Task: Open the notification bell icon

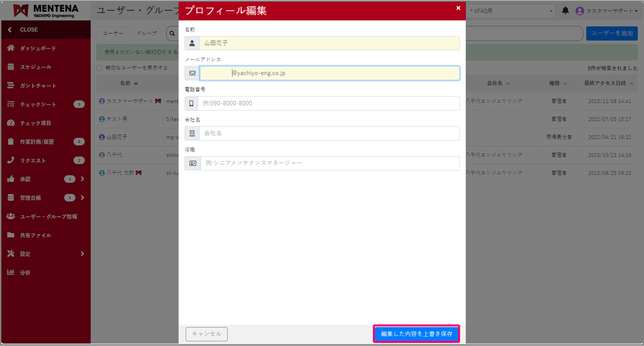Action: tap(565, 10)
